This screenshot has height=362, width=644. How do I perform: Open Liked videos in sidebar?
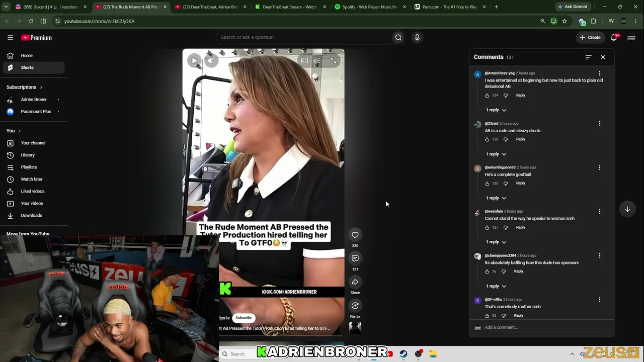click(x=33, y=192)
